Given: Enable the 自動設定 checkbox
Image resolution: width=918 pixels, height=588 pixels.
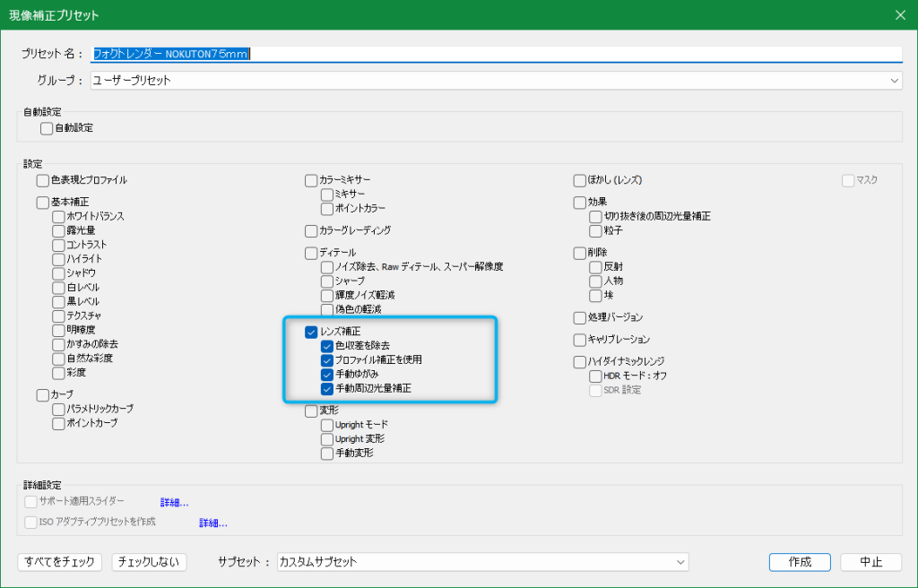Looking at the screenshot, I should pos(47,128).
